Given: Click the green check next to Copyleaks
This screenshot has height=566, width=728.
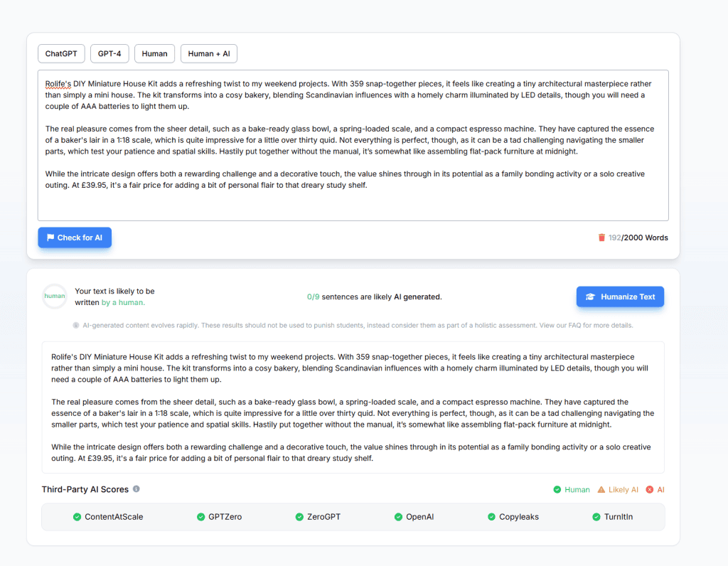Looking at the screenshot, I should pyautogui.click(x=492, y=517).
